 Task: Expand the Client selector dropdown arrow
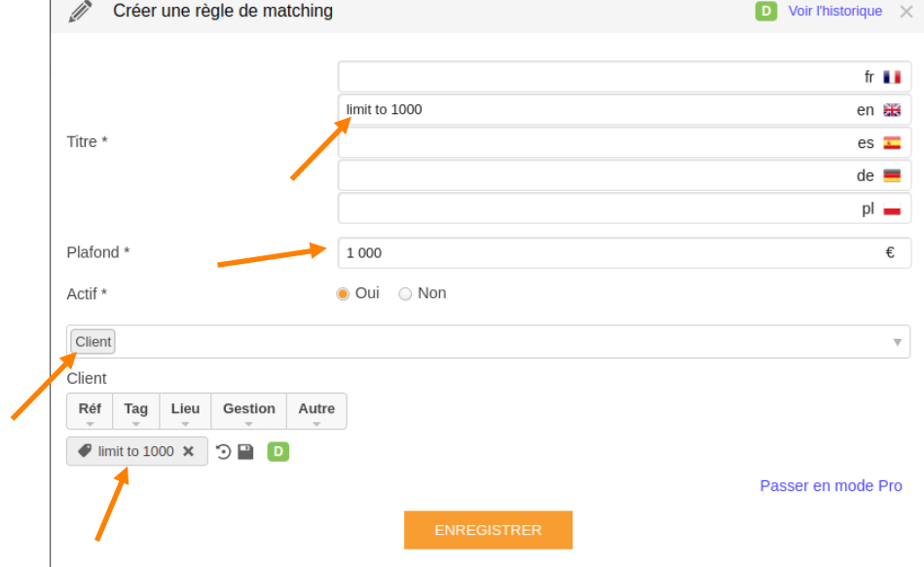[898, 342]
